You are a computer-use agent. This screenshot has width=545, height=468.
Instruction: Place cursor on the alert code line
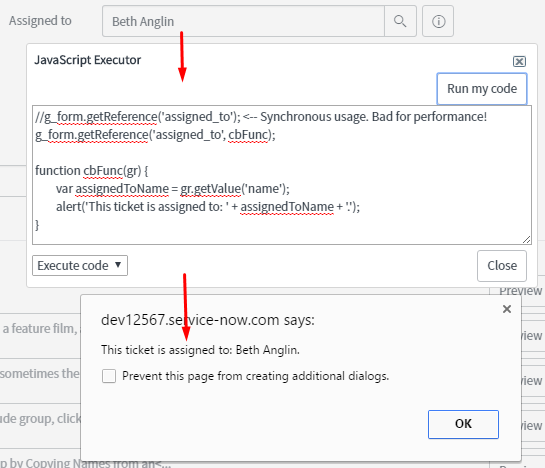[x=208, y=207]
